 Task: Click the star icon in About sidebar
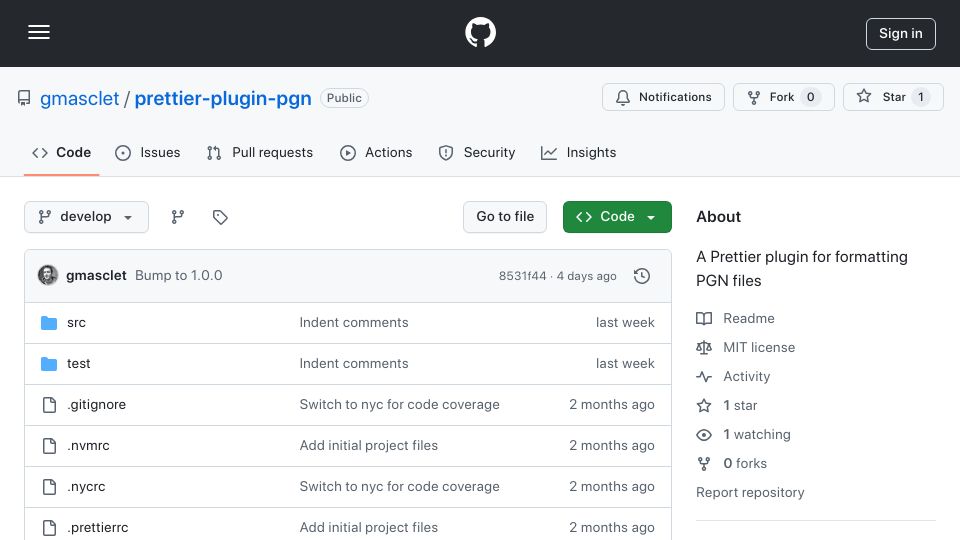click(704, 405)
